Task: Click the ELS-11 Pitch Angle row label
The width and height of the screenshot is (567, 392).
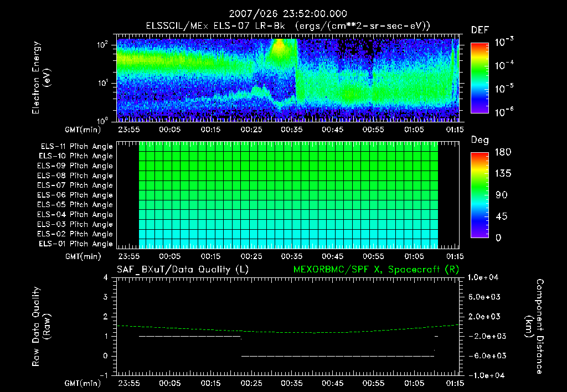Action: click(x=76, y=147)
